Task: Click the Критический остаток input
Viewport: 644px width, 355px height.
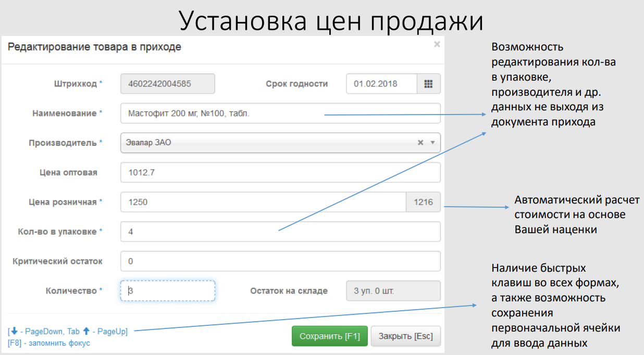Action: coord(280,261)
